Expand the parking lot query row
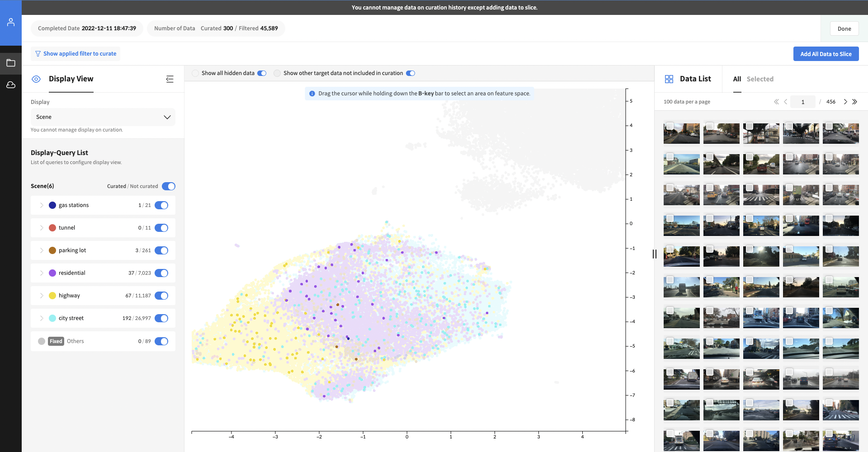This screenshot has width=868, height=452. pos(42,250)
